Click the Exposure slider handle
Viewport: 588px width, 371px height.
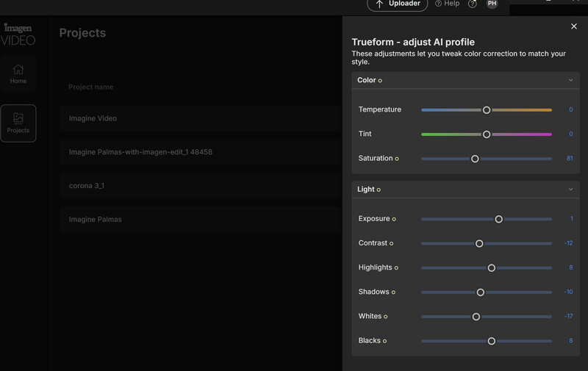pos(499,219)
